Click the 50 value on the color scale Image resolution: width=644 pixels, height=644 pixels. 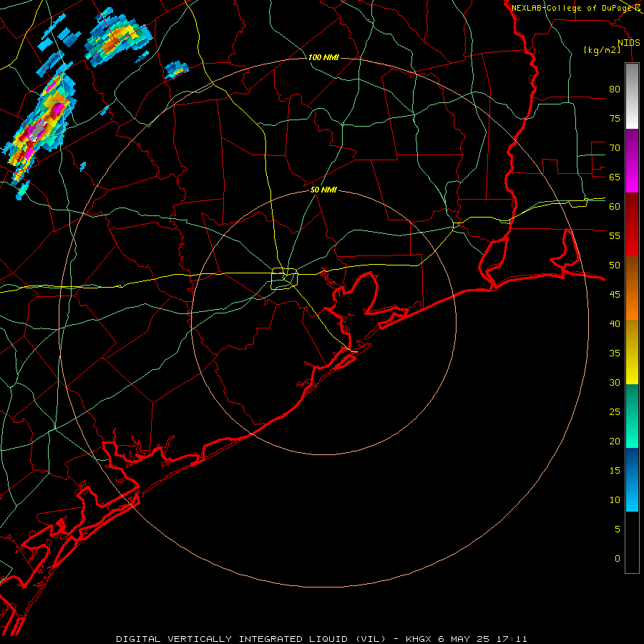615,265
